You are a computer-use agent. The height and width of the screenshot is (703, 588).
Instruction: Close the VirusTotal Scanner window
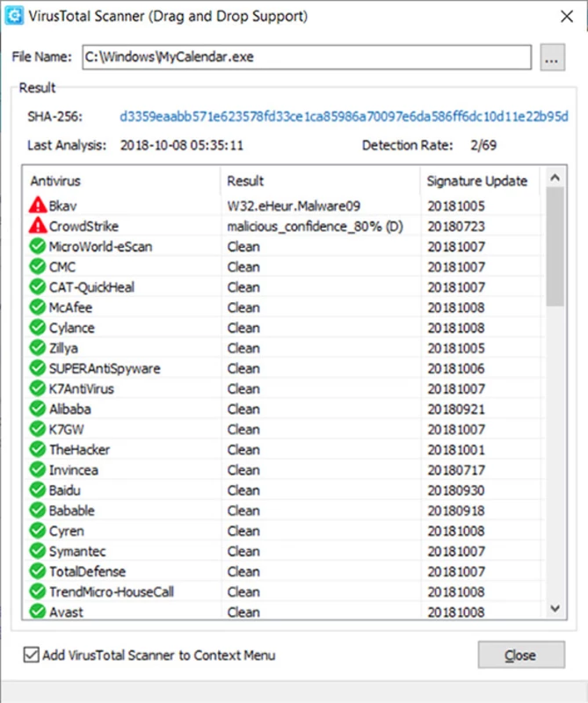[567, 16]
